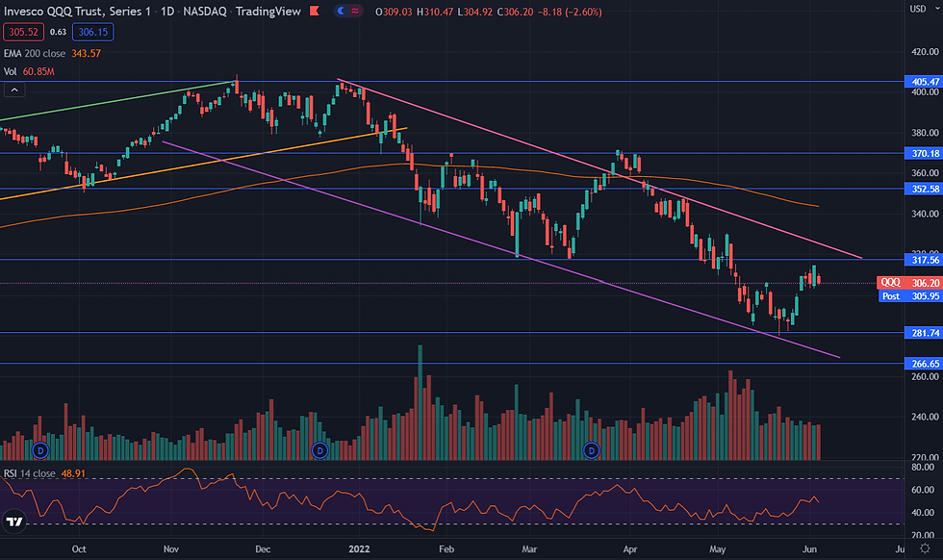Viewport: 943px width, 560px height.
Task: Open the USD currency dropdown
Action: pos(925,9)
